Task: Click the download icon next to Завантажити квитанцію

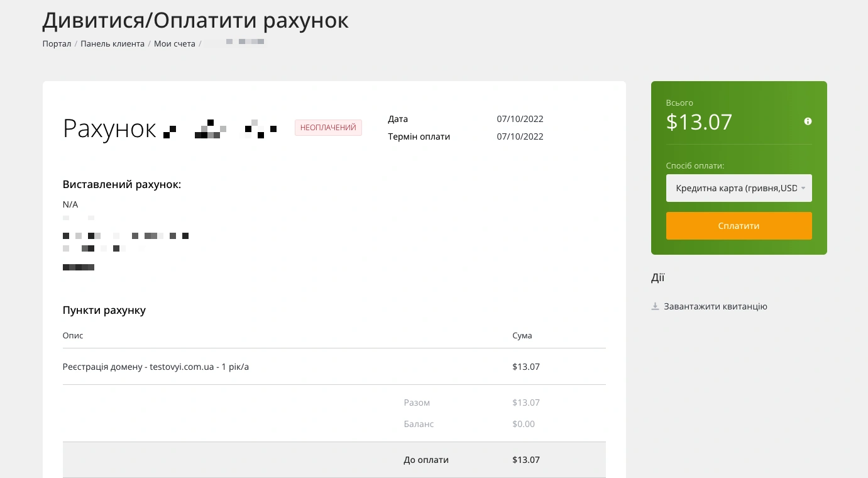Action: 655,306
